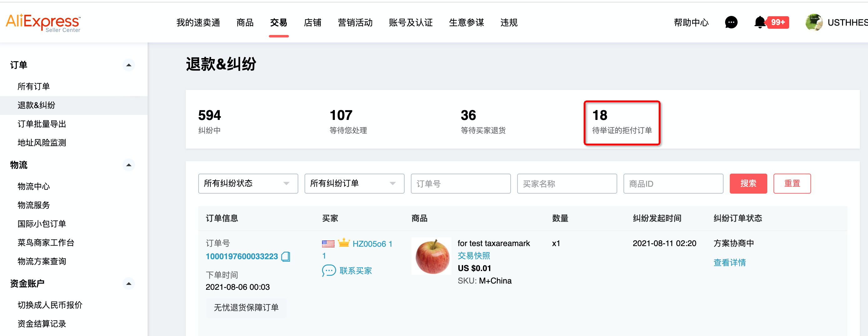This screenshot has width=868, height=336.
Task: Open 订单批量导出 in sidebar
Action: [42, 124]
